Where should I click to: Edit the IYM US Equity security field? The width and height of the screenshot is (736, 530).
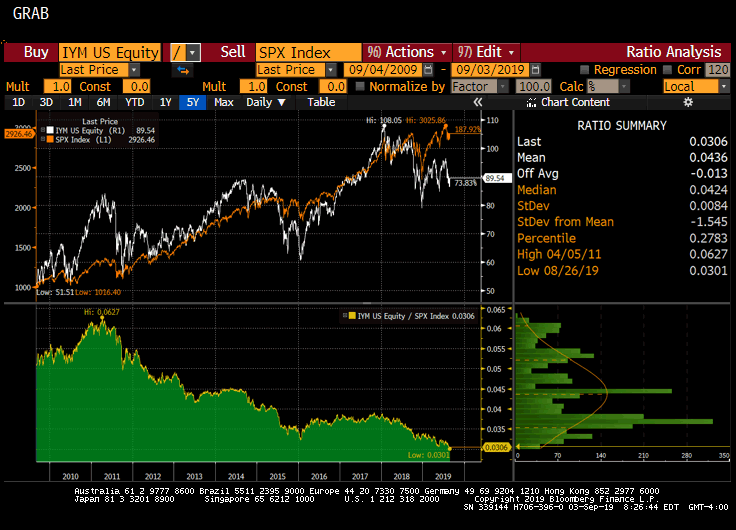(x=110, y=53)
